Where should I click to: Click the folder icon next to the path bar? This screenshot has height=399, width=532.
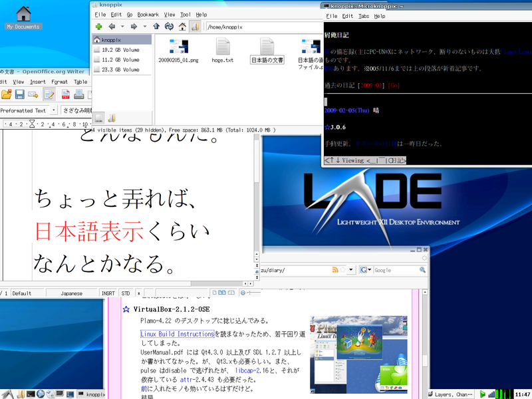coord(195,27)
